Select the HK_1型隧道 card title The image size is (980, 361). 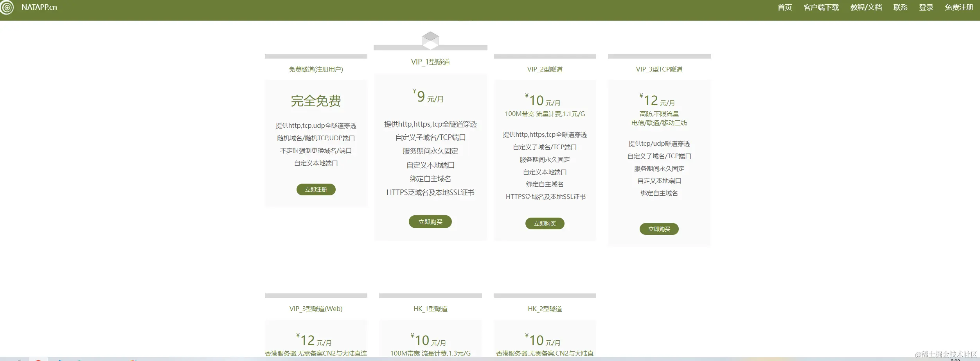[x=430, y=309]
